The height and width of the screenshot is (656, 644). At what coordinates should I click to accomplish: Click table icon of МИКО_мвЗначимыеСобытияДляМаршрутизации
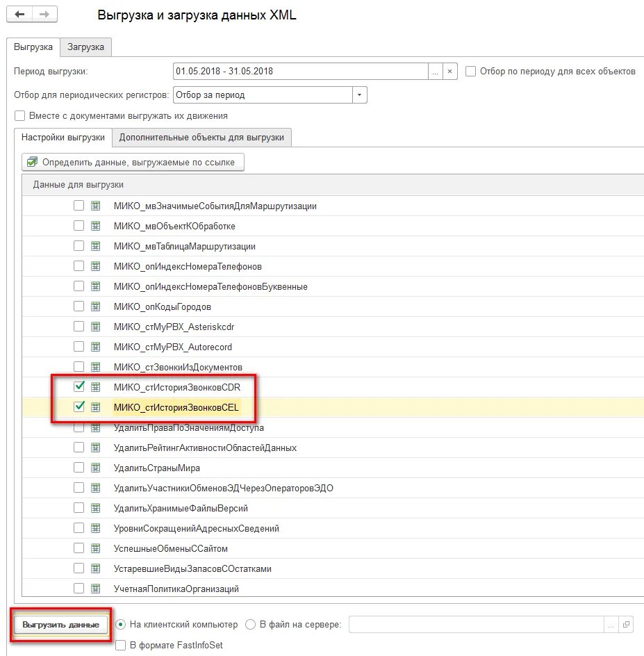coord(96,206)
